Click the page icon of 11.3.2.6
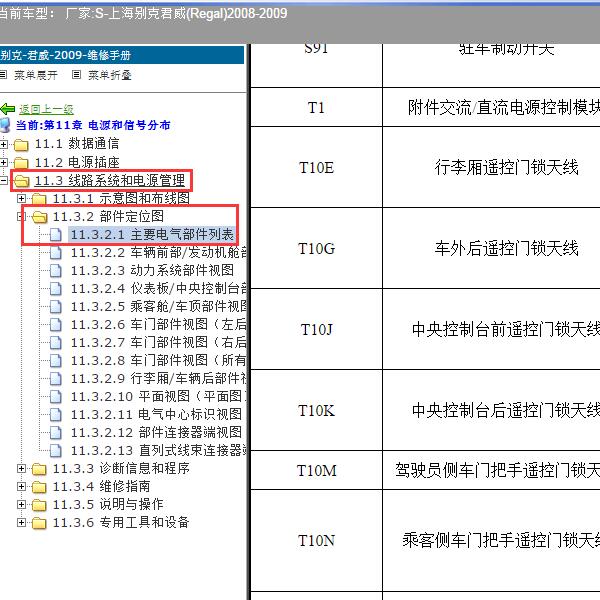 tap(56, 324)
